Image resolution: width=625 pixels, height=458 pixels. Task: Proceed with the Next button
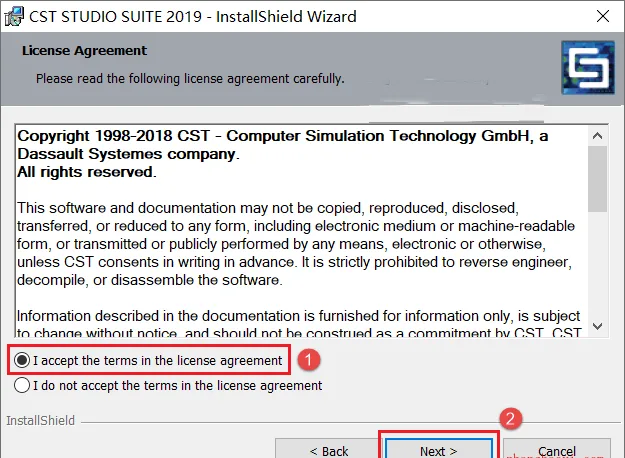[x=438, y=450]
